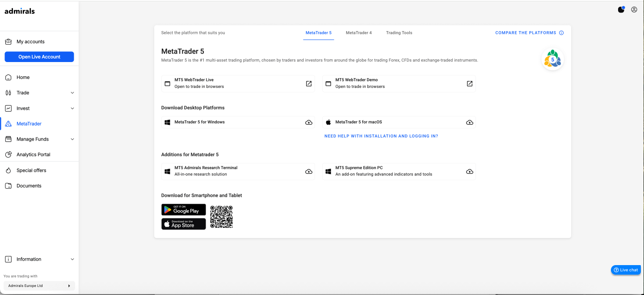Image resolution: width=644 pixels, height=295 pixels.
Task: Click Apple logo beside MetaTrader 5 macOS
Action: click(328, 122)
